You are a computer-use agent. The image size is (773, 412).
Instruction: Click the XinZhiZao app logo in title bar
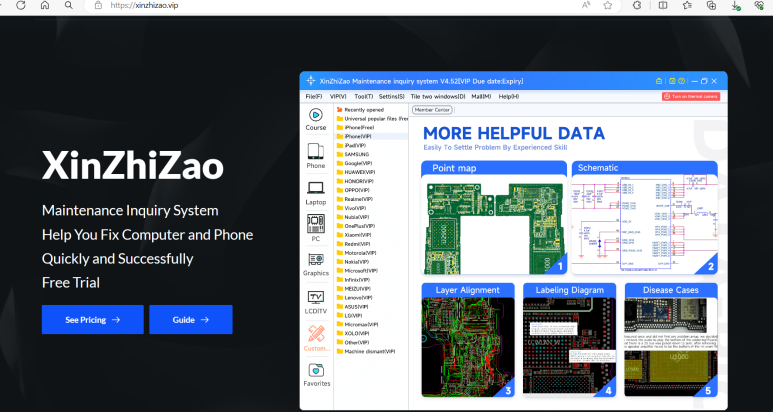[x=311, y=81]
